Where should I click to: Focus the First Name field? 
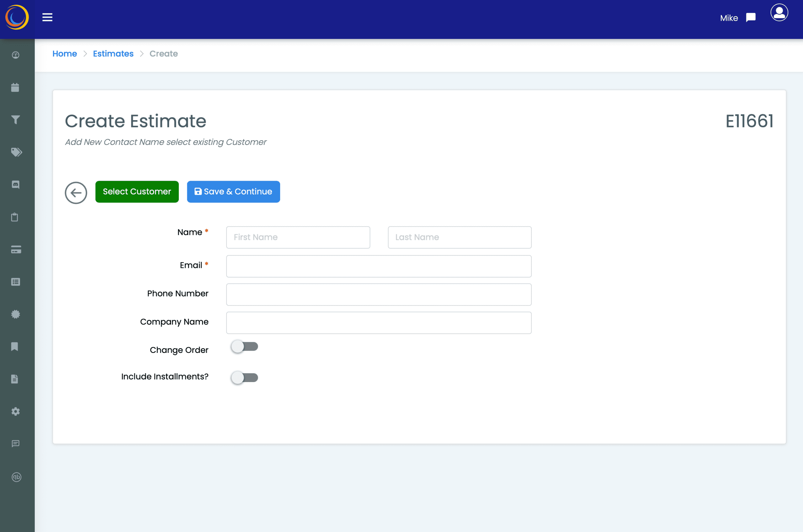click(x=298, y=237)
